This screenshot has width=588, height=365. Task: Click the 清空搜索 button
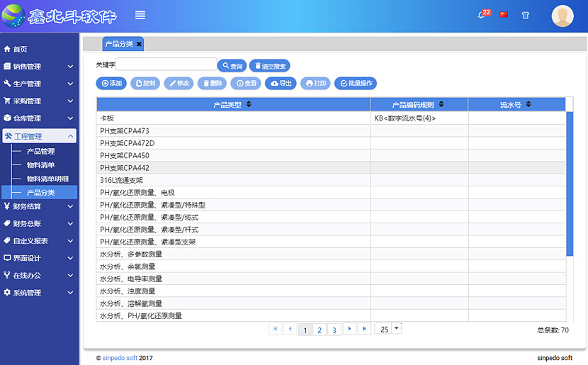(x=270, y=66)
